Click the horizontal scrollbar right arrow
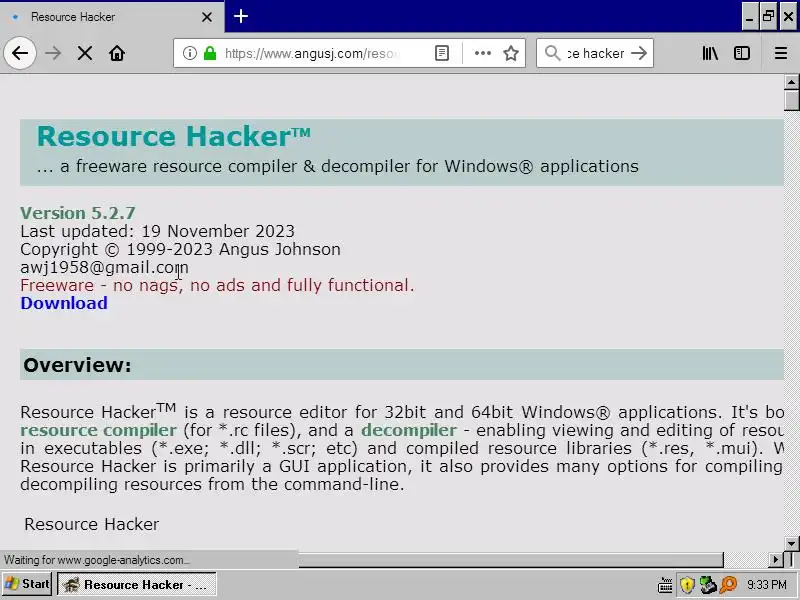 click(x=776, y=560)
